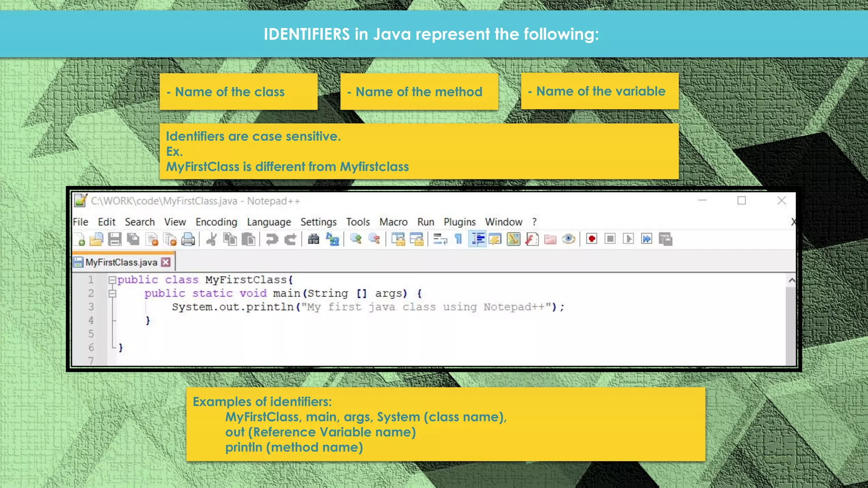Click the New file toolbar icon
Viewport: 868px width, 488px height.
[x=80, y=240]
